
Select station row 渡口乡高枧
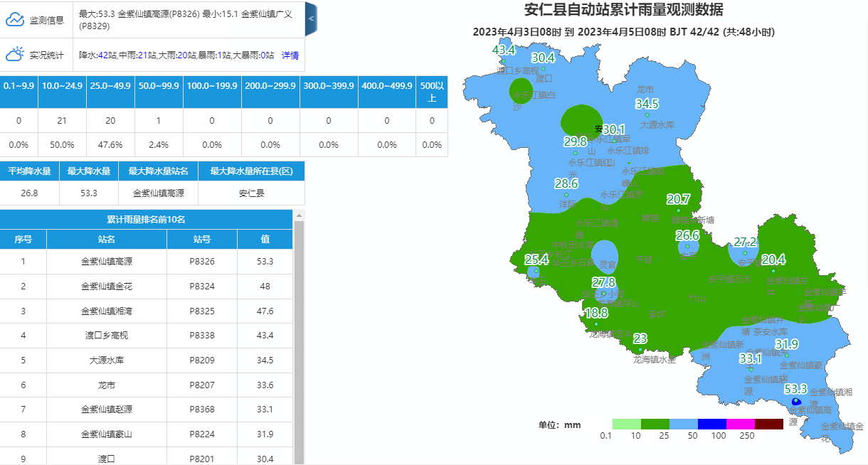(147, 336)
